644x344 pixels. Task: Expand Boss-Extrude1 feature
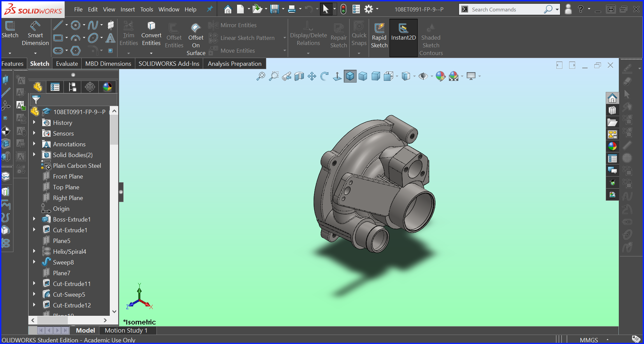(x=34, y=219)
